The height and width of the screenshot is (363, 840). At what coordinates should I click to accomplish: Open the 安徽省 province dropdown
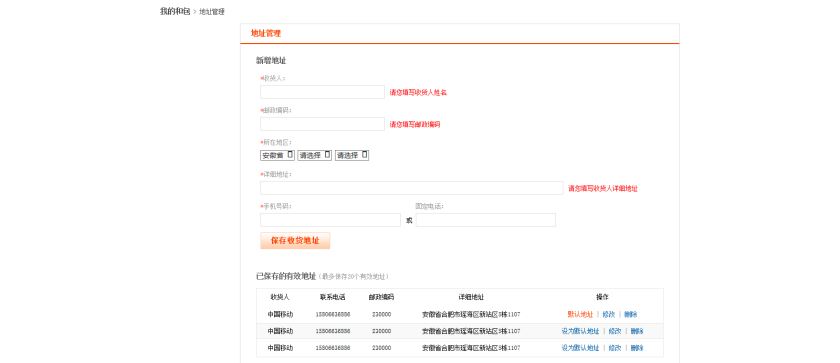click(x=278, y=155)
